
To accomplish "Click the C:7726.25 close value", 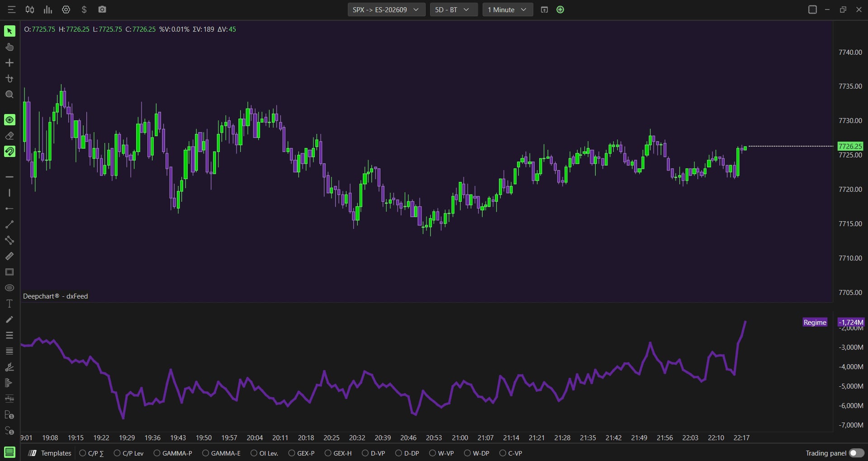I will pyautogui.click(x=141, y=29).
